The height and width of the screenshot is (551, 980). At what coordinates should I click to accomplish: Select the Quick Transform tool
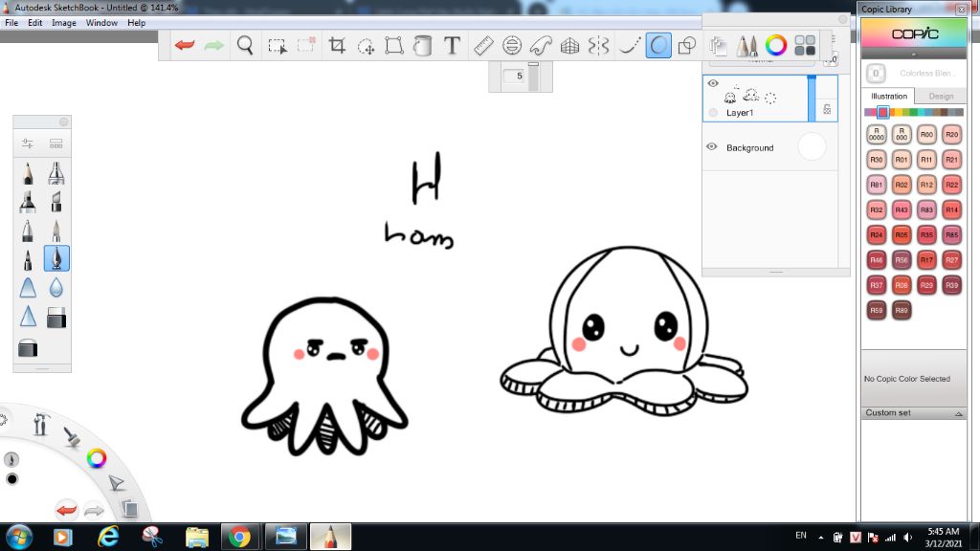pos(366,46)
